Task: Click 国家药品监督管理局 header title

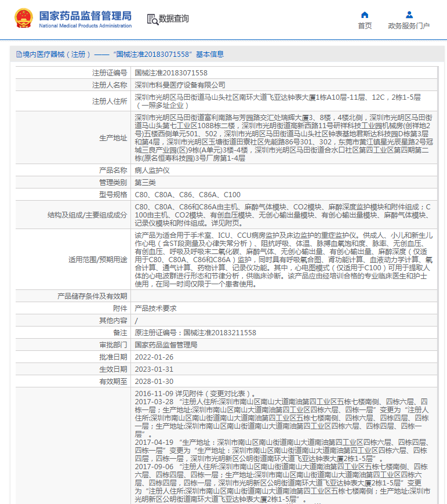Action: point(85,16)
